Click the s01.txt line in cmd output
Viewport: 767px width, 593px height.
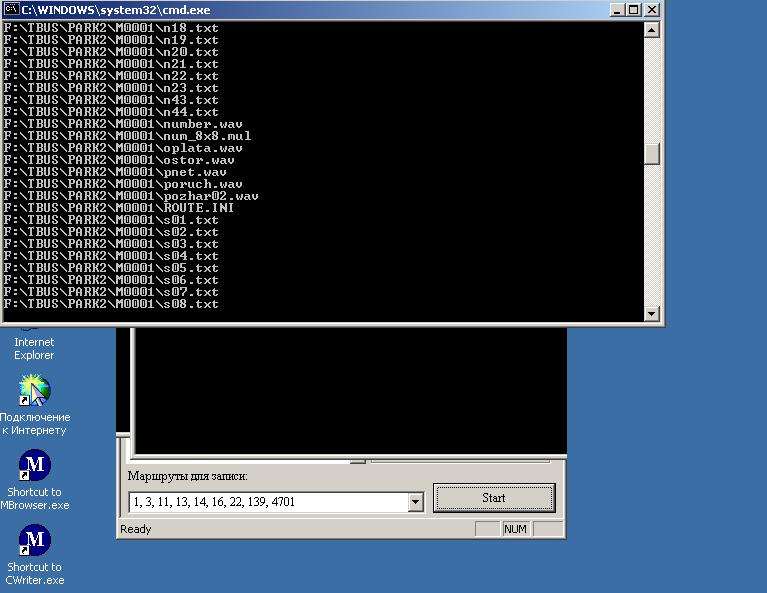[111, 220]
